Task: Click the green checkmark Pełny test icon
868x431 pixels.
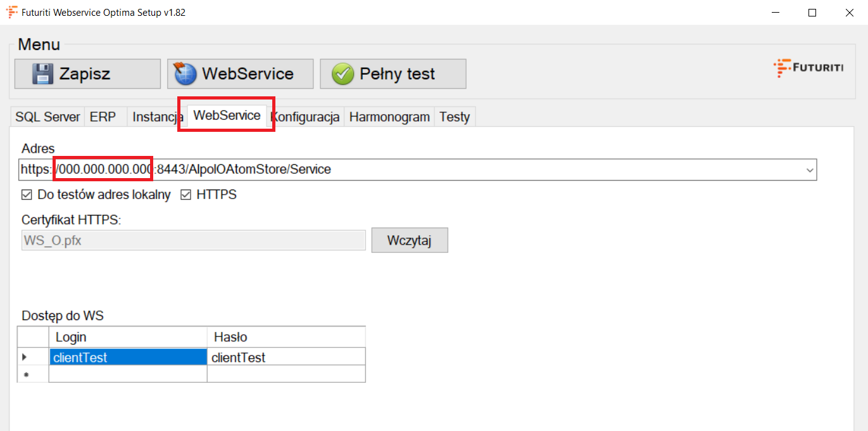Action: pos(343,74)
